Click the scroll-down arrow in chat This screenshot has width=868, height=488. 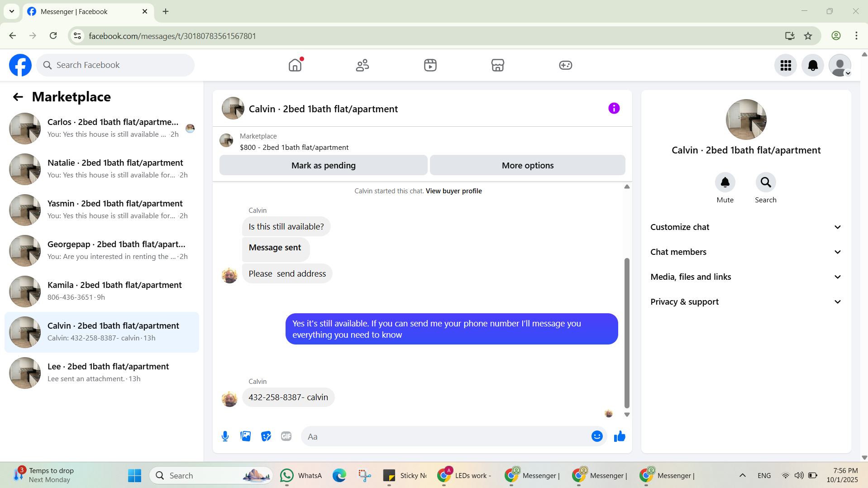(x=627, y=415)
